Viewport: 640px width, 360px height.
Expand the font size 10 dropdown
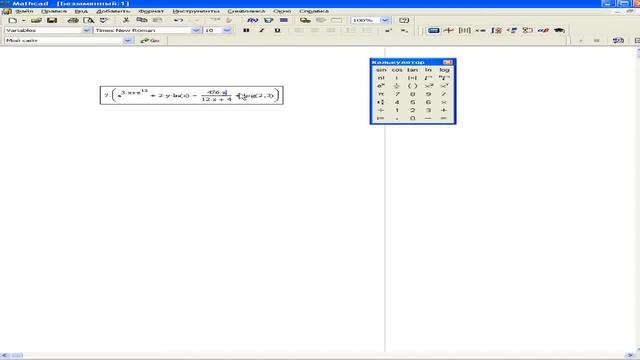tap(227, 30)
